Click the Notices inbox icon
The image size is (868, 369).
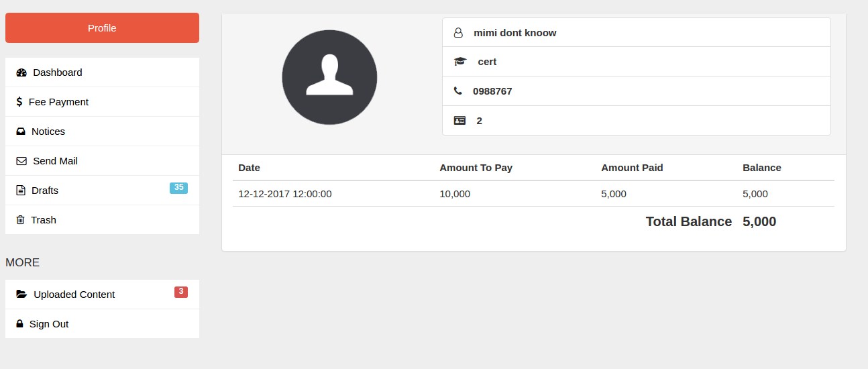[x=21, y=131]
